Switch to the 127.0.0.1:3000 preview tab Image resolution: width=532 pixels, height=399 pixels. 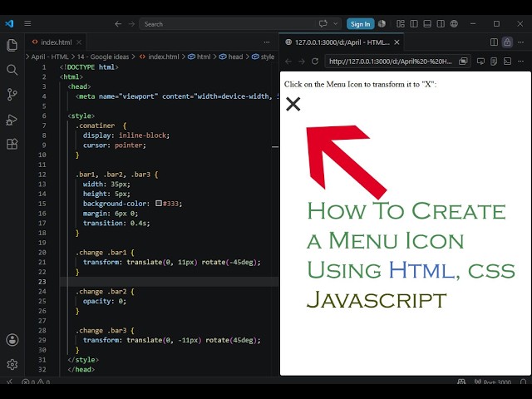click(x=342, y=42)
